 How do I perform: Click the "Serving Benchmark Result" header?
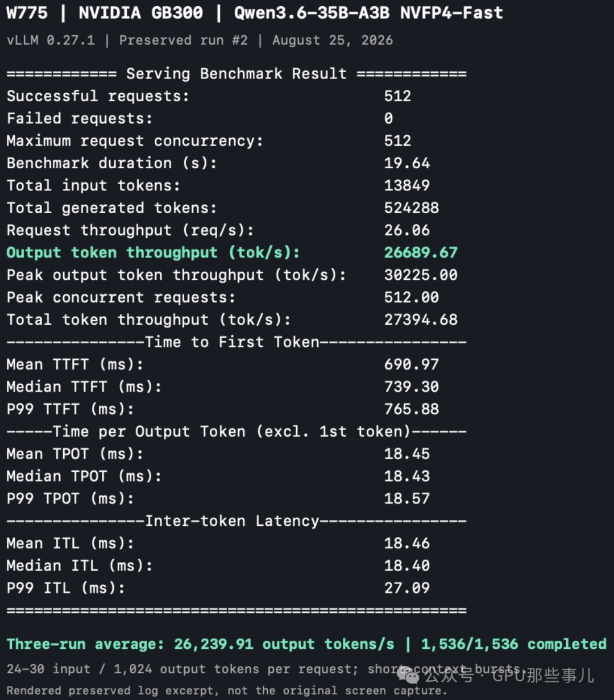(236, 73)
